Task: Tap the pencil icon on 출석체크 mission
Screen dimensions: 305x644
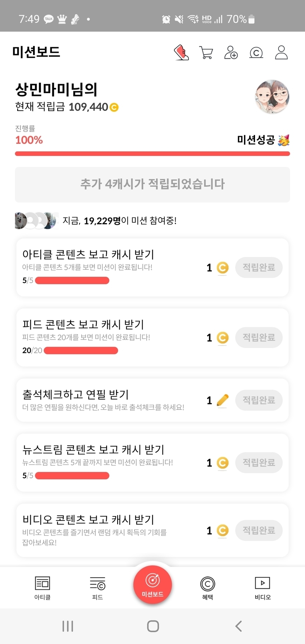Action: pos(223,400)
